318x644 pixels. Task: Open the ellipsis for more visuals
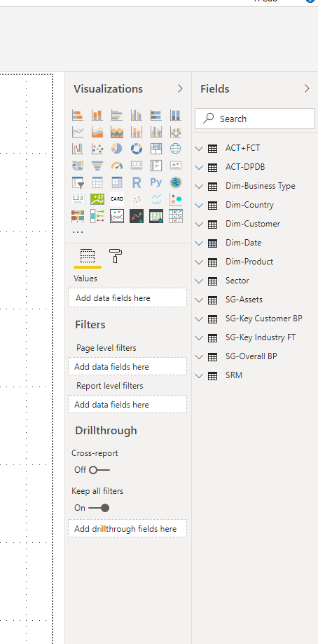click(x=78, y=232)
